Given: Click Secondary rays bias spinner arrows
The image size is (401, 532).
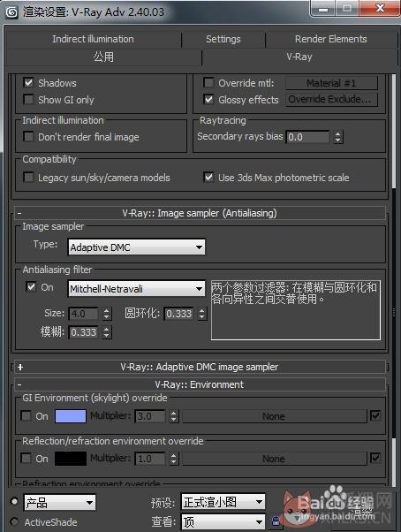Looking at the screenshot, I should [337, 137].
